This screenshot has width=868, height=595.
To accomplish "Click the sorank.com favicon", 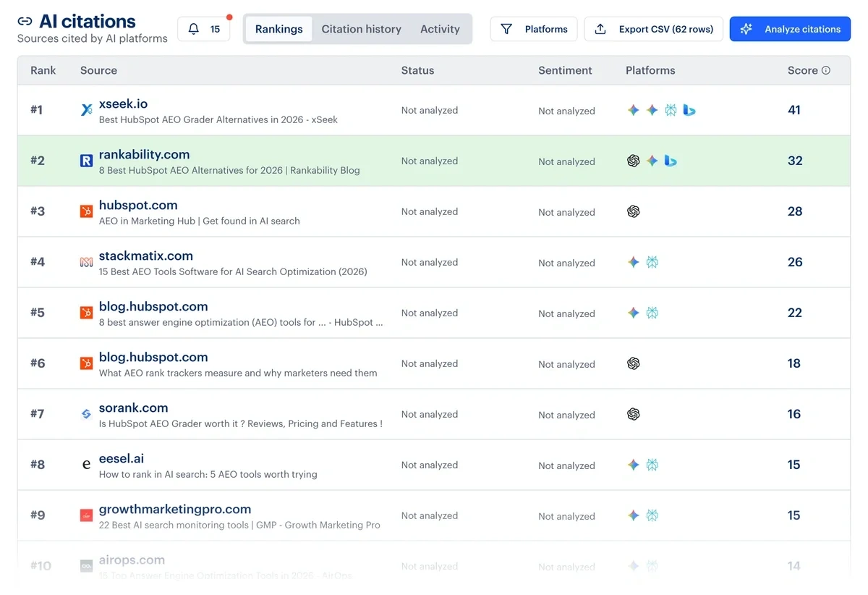I will click(x=86, y=414).
